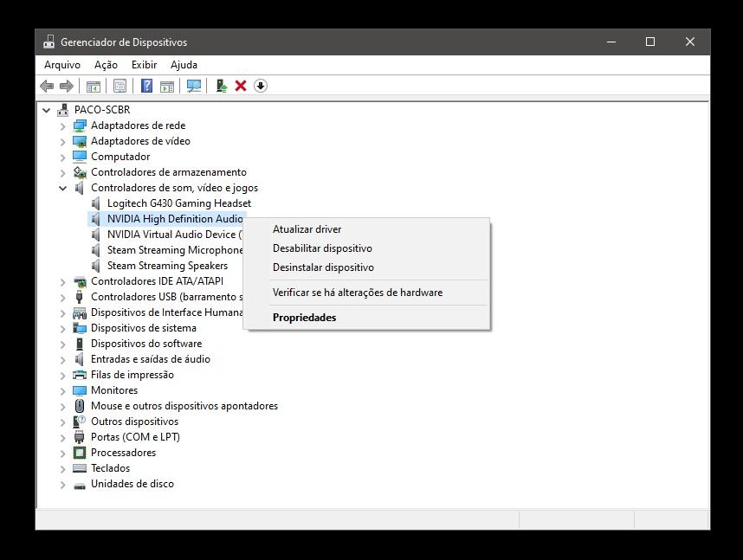Click the Processadores label
This screenshot has height=560, width=743.
[x=123, y=453]
